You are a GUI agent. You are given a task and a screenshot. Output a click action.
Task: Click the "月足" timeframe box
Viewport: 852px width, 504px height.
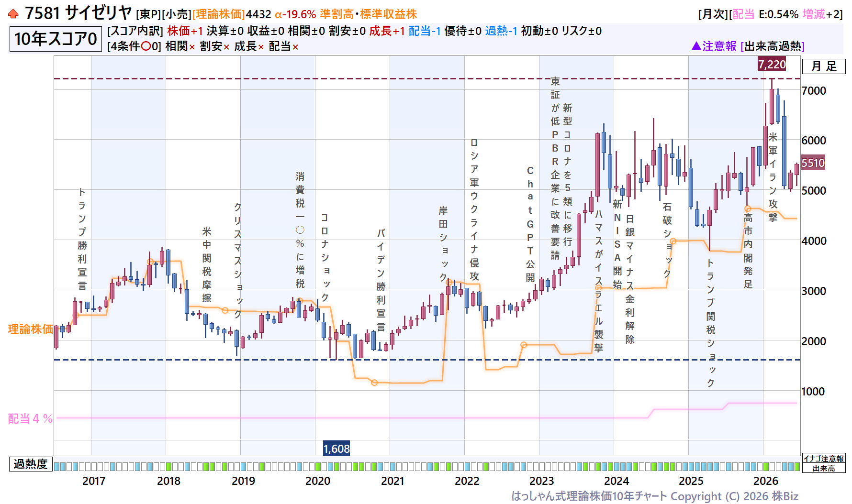coord(824,66)
